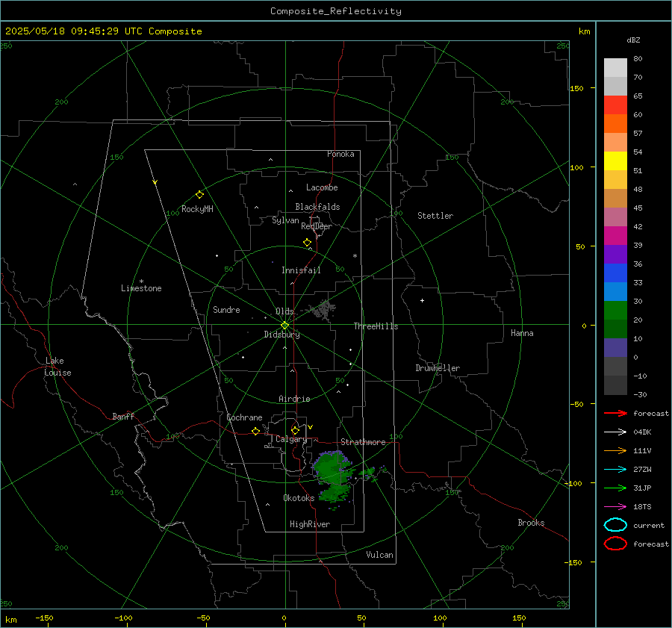Screen dimensions: 672x628
Task: Click the red forecast arrow in legend
Action: click(615, 413)
